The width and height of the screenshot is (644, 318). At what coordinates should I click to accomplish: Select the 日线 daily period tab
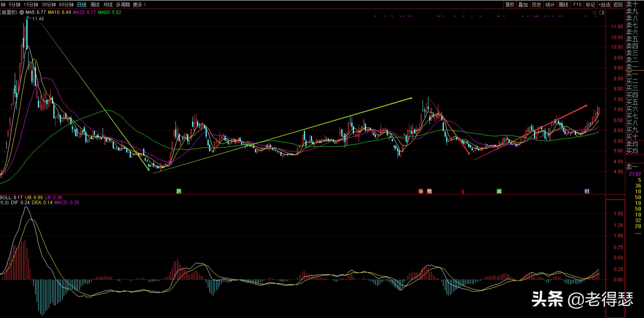click(x=82, y=5)
